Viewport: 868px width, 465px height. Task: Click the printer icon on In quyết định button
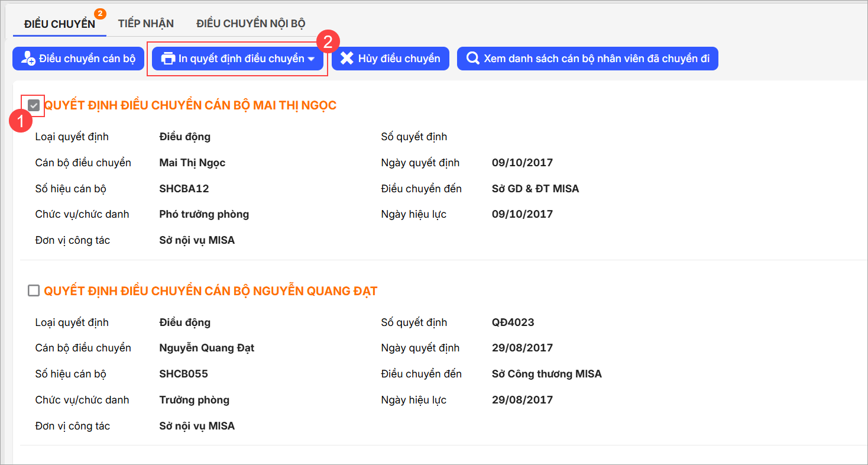pyautogui.click(x=168, y=59)
